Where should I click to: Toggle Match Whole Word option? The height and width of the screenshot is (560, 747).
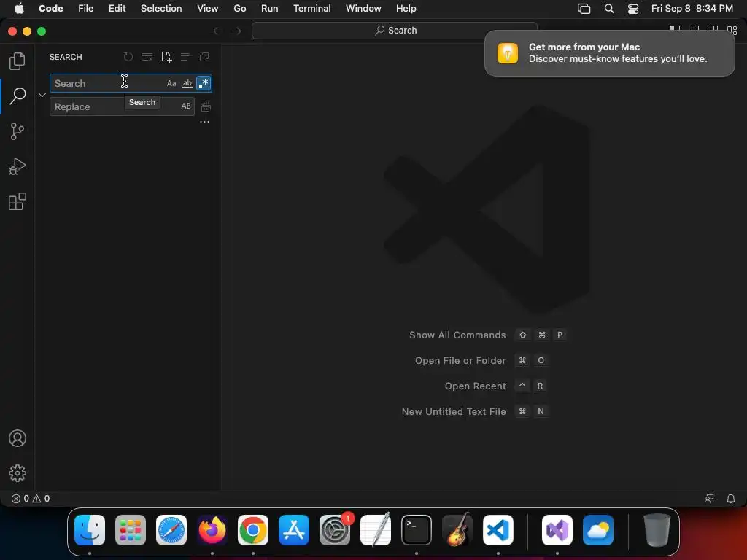[x=187, y=83]
